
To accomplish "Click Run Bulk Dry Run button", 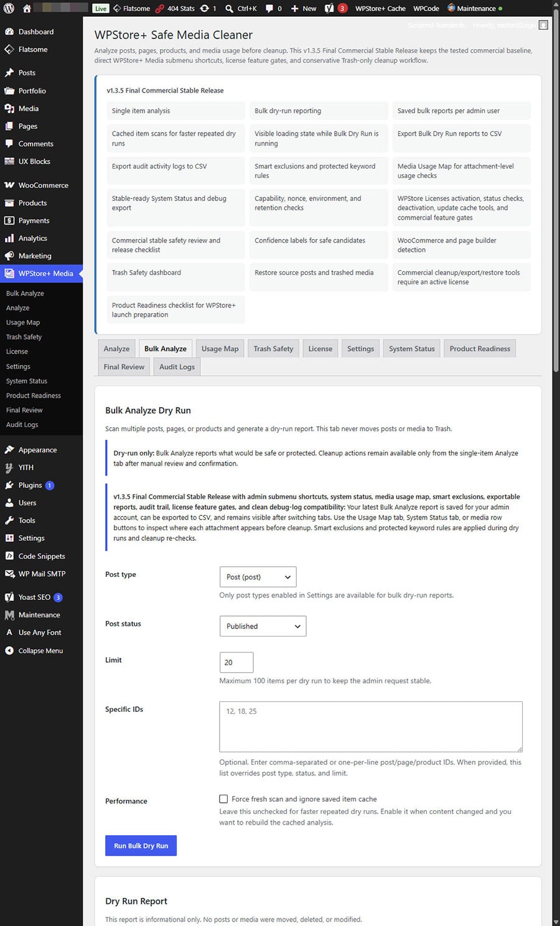I will (x=141, y=846).
